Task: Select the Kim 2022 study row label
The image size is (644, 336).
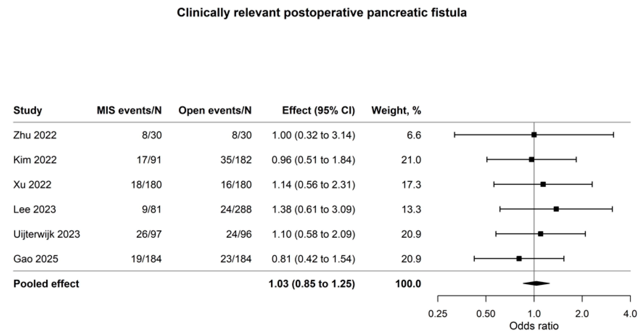Action: [35, 160]
